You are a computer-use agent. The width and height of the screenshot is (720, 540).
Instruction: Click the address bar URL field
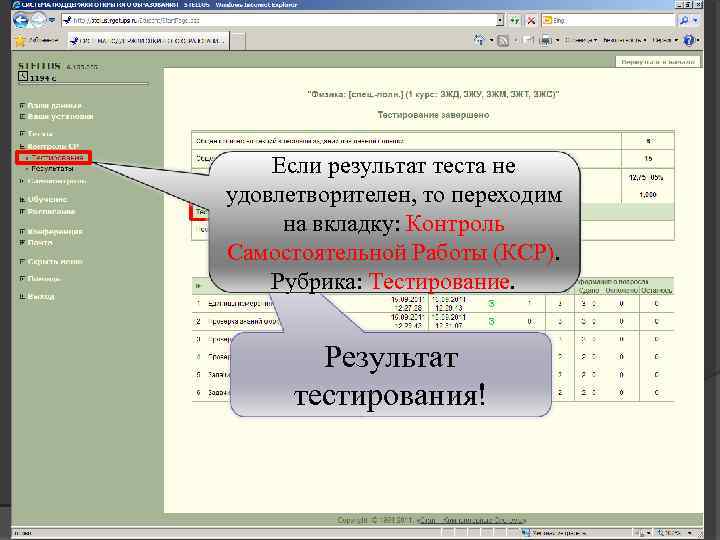pyautogui.click(x=280, y=20)
